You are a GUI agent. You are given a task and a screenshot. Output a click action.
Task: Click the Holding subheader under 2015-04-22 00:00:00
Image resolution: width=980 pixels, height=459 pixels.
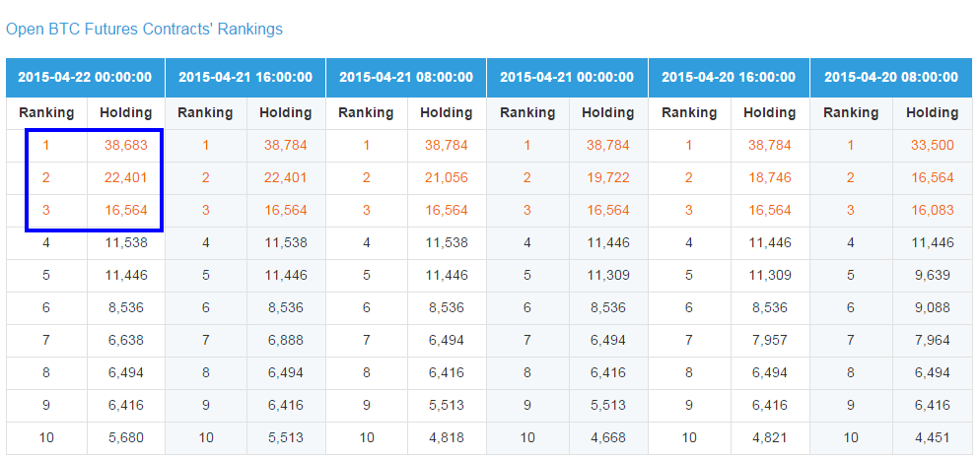pos(125,113)
